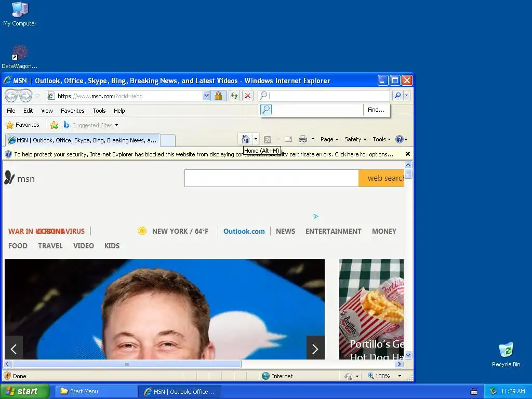Image resolution: width=532 pixels, height=399 pixels.
Task: Go back with the Back arrow button
Action: tap(11, 96)
